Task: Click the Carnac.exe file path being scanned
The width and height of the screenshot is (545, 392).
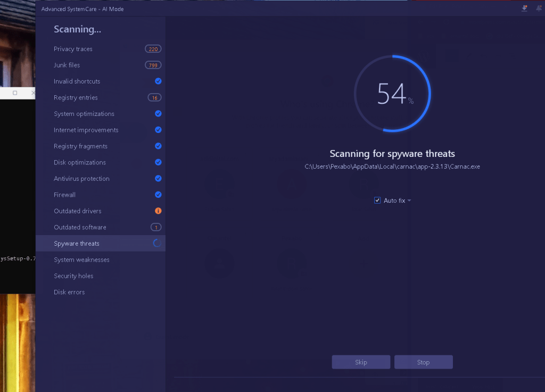Action: click(392, 166)
